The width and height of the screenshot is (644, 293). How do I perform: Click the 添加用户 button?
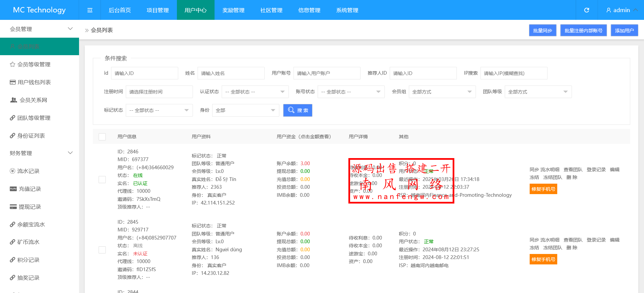click(x=624, y=30)
